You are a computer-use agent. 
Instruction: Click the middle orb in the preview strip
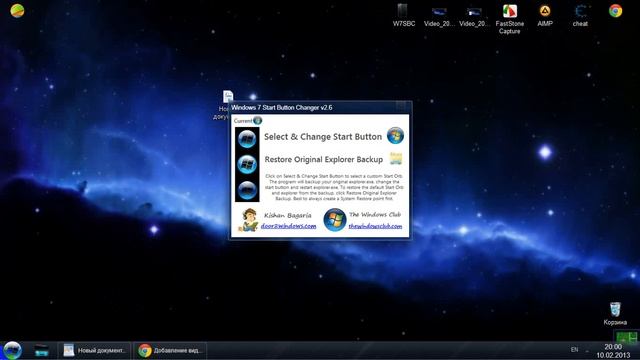pos(247,164)
